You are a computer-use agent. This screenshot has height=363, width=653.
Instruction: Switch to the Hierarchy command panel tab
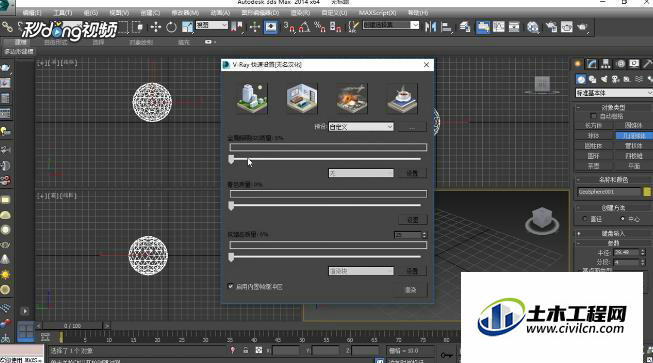click(606, 64)
